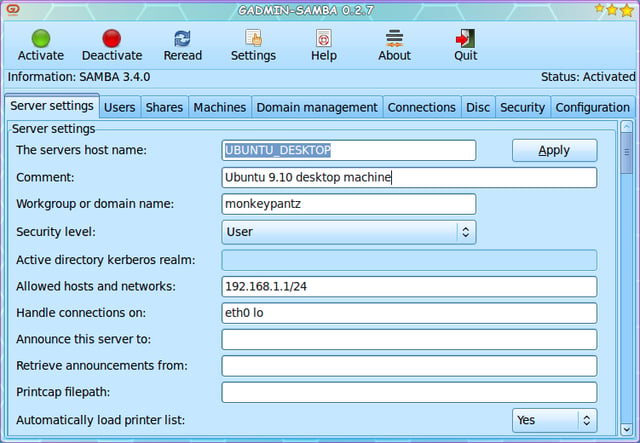Edit the Allowed hosts and networks field
Screen dimensions: 640x443
click(409, 286)
